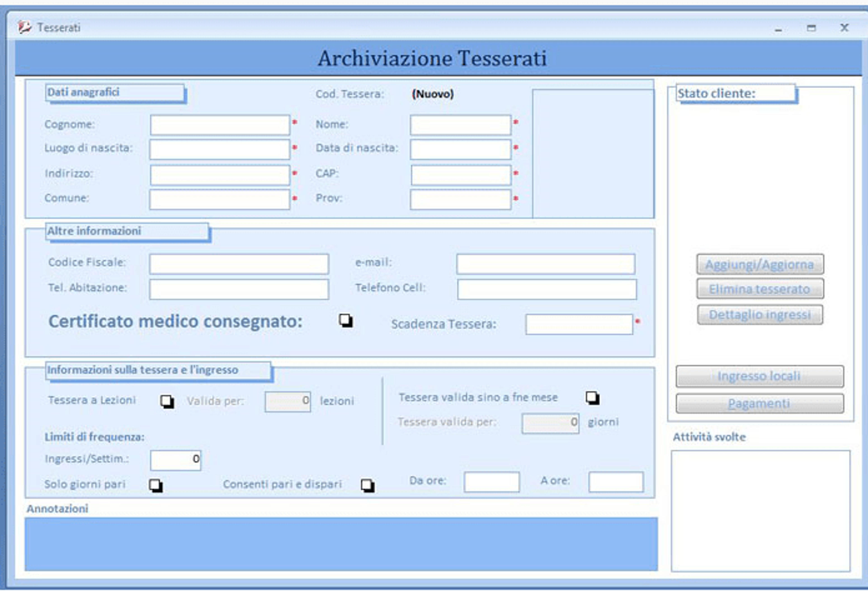Viewport: 868px width, 591px height.
Task: Focus the Telefono Cell field
Action: click(547, 289)
